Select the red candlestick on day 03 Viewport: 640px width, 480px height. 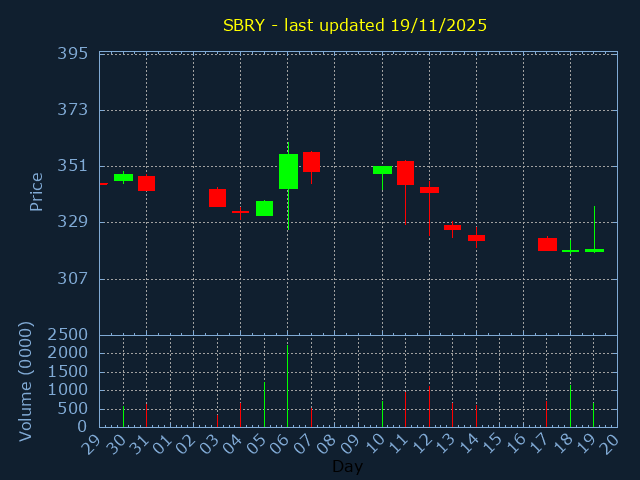tap(217, 198)
